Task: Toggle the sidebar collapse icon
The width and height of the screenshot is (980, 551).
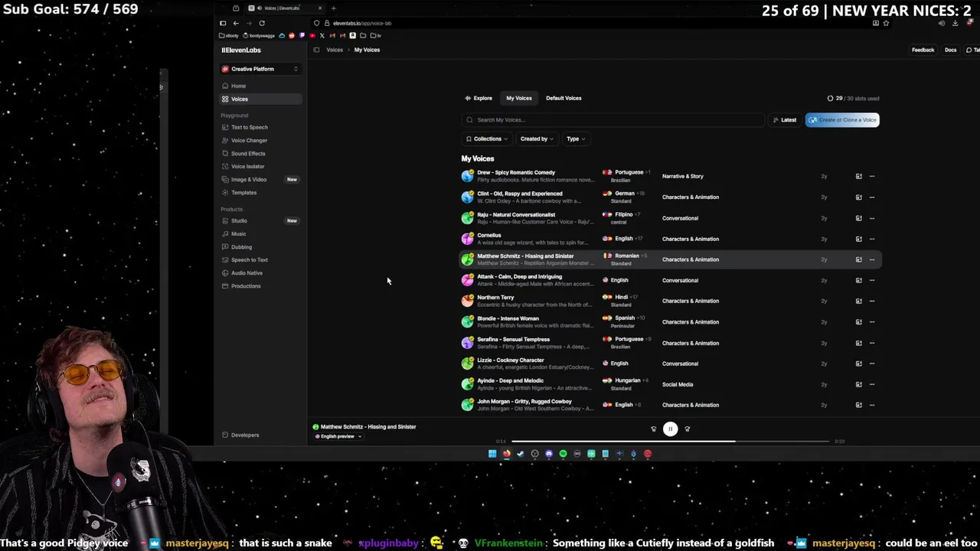Action: (x=316, y=50)
